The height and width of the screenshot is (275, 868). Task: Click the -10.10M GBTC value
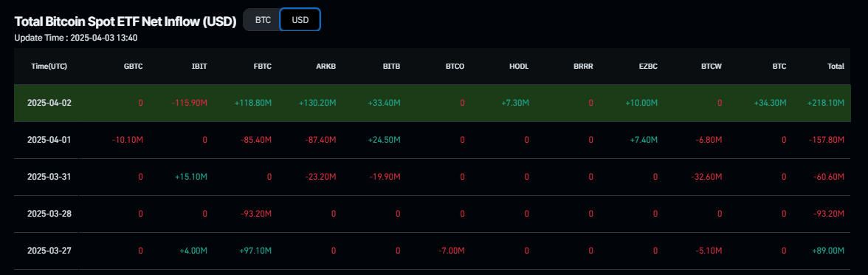click(x=128, y=140)
